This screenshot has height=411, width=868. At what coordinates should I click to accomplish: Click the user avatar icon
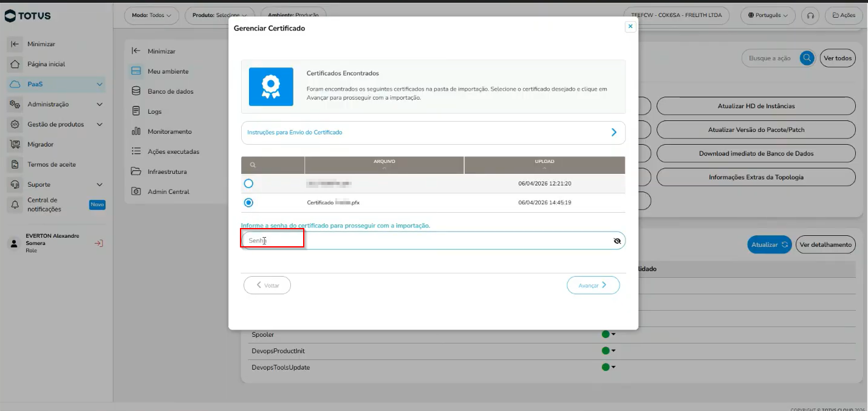[15, 243]
